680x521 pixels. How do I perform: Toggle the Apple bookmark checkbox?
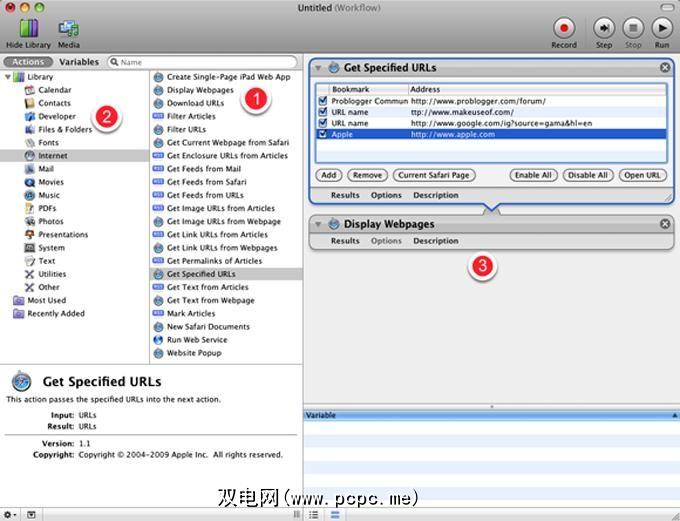click(x=322, y=134)
